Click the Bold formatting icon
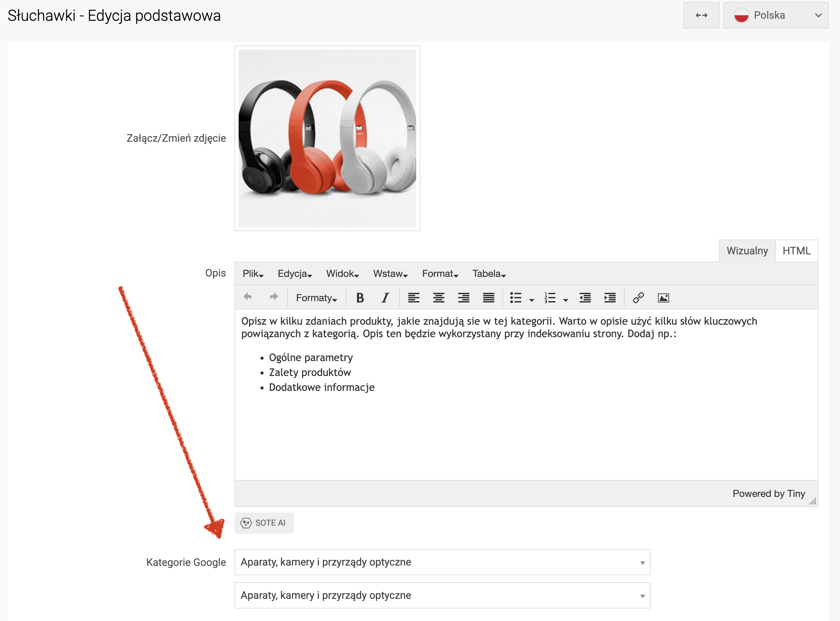The image size is (840, 621). [360, 298]
